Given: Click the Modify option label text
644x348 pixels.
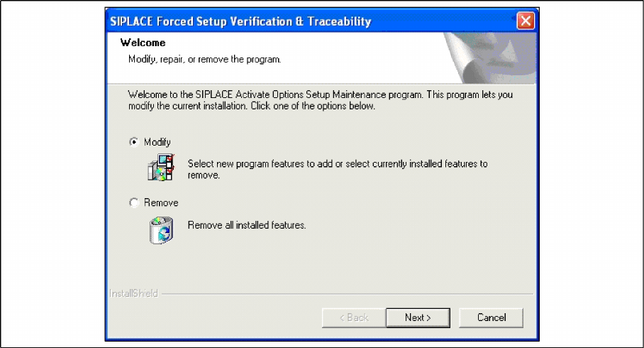Looking at the screenshot, I should coord(157,142).
